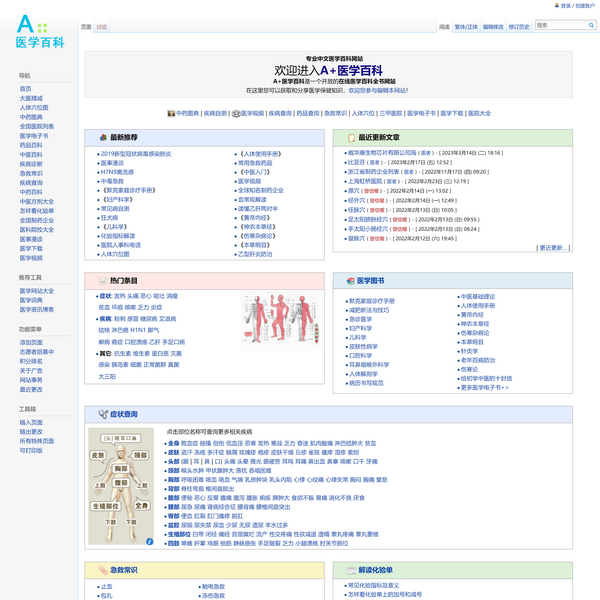This screenshot has height=600, width=600.
Task: Click the 最近更新文章 section header icon
Action: pyautogui.click(x=348, y=137)
